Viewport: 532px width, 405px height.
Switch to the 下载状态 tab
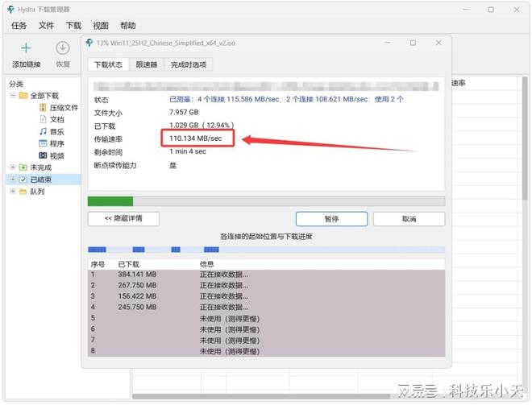[x=108, y=64]
